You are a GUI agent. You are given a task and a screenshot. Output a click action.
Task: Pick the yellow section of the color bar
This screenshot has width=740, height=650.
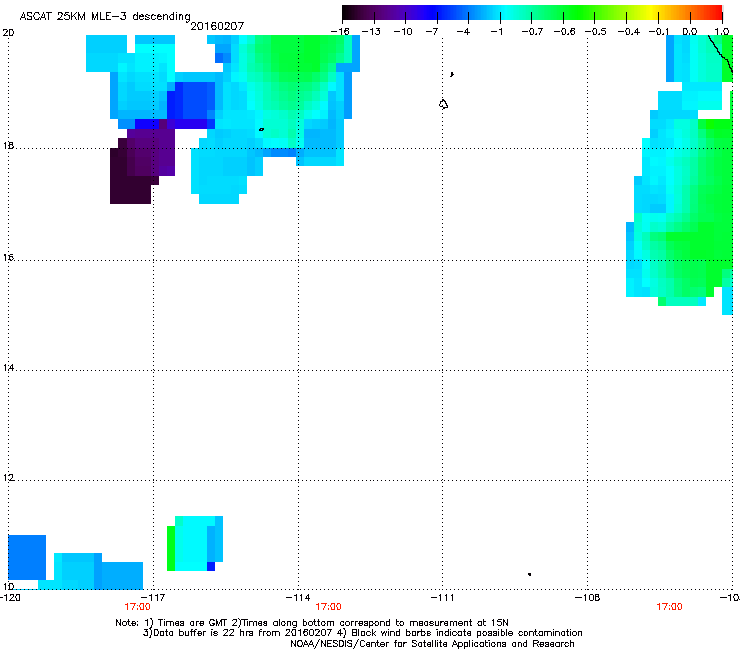[653, 12]
